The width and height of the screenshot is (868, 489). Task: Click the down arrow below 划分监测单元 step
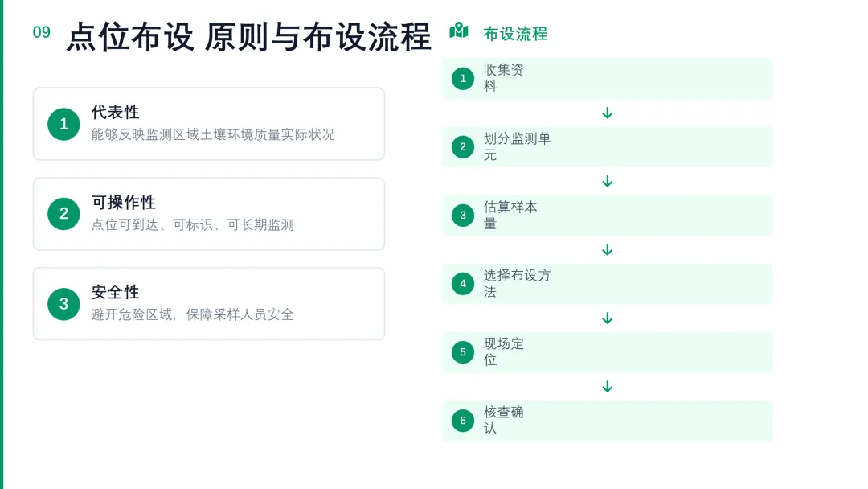(608, 181)
